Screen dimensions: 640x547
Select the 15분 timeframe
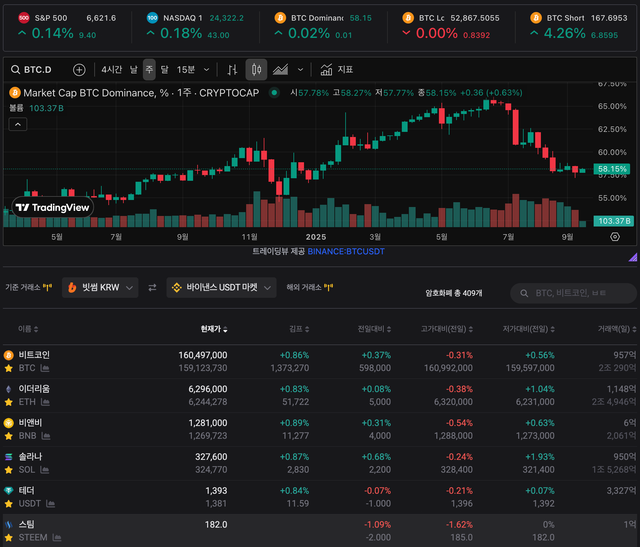186,70
